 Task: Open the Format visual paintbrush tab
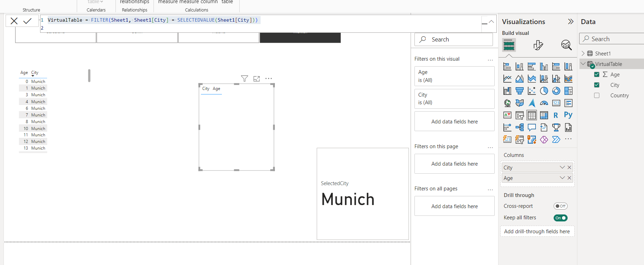(x=538, y=45)
